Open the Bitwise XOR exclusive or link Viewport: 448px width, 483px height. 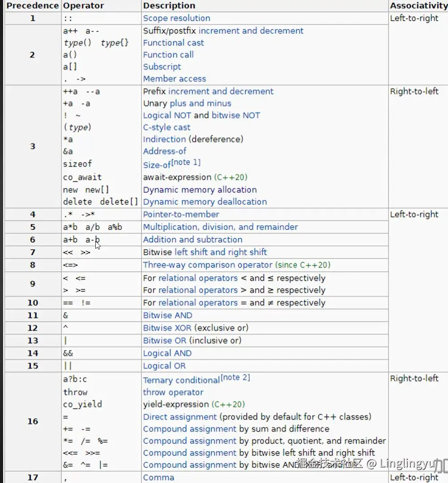pyautogui.click(x=167, y=328)
